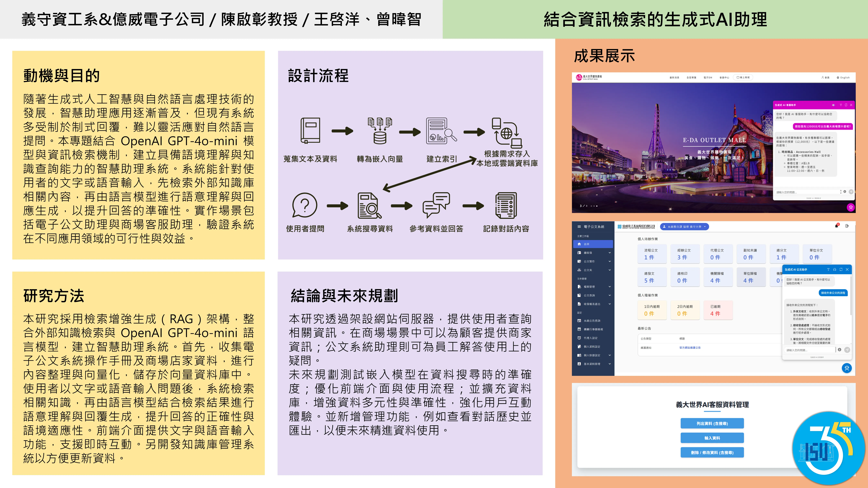This screenshot has width=868, height=488.
Task: Open the 系統整合課 協理 user dropdown
Action: (x=685, y=227)
